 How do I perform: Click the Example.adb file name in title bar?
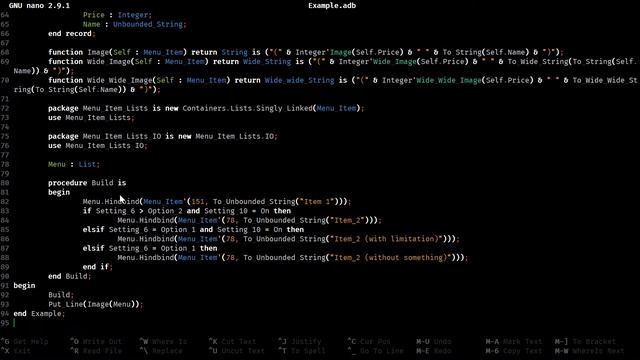[x=332, y=6]
